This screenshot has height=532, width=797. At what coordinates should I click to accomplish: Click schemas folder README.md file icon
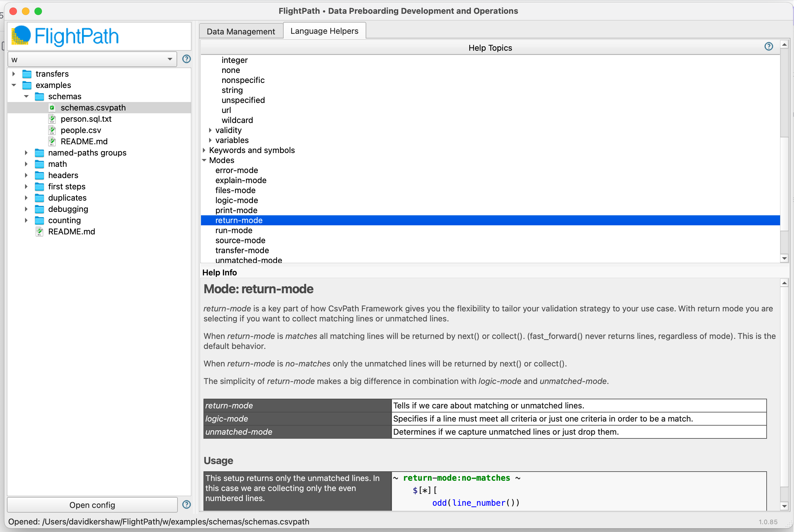coord(52,141)
